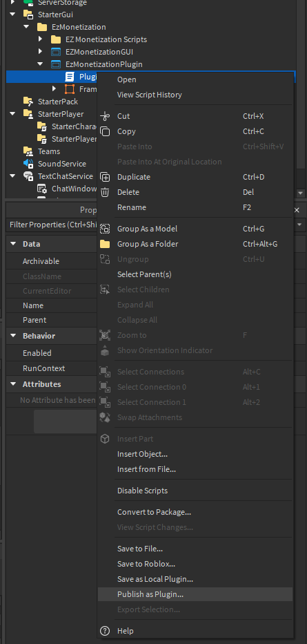307x644 pixels.
Task: Collapse the TextChatService node
Action: [13, 176]
